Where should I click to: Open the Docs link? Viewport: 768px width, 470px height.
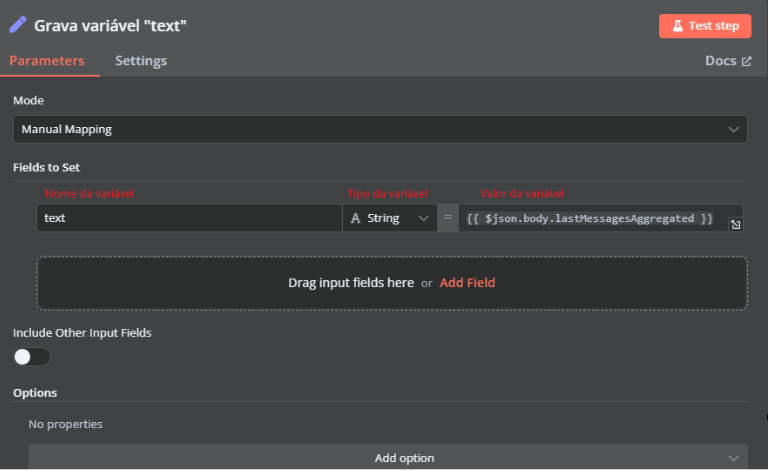pyautogui.click(x=720, y=61)
